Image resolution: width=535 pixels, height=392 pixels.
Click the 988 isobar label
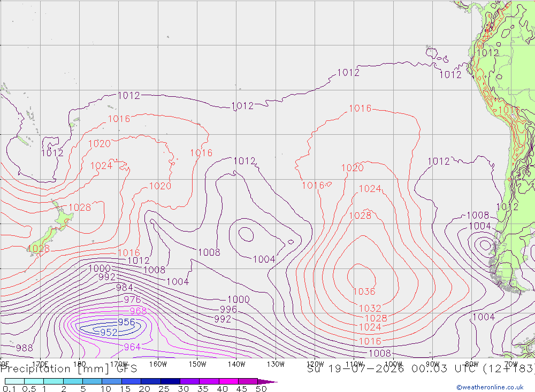coord(25,348)
